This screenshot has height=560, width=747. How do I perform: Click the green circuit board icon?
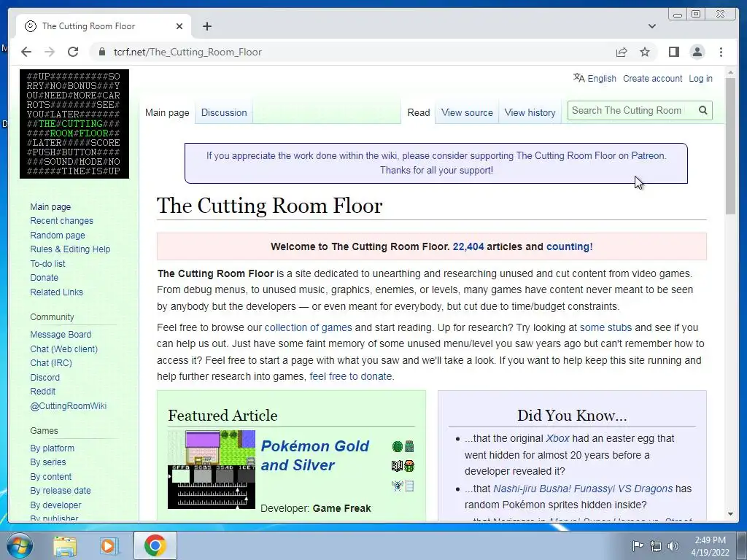click(x=409, y=446)
